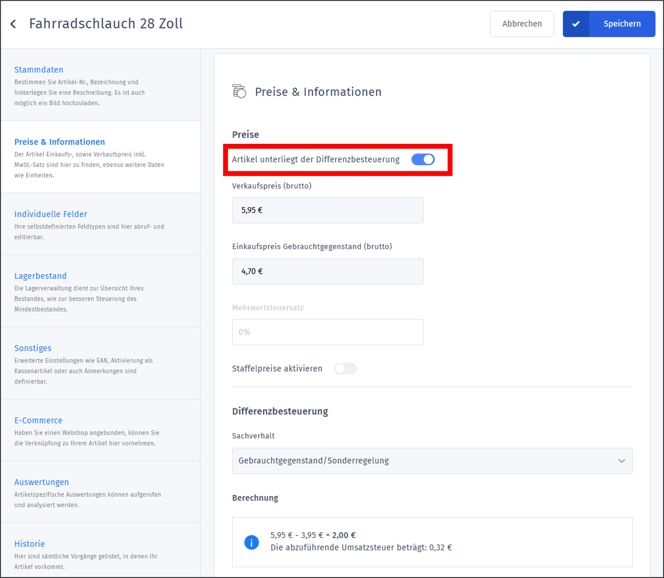Click the calculation text 5,95 € - 3,95 € = 2,00 €
The width and height of the screenshot is (664, 578).
click(313, 535)
